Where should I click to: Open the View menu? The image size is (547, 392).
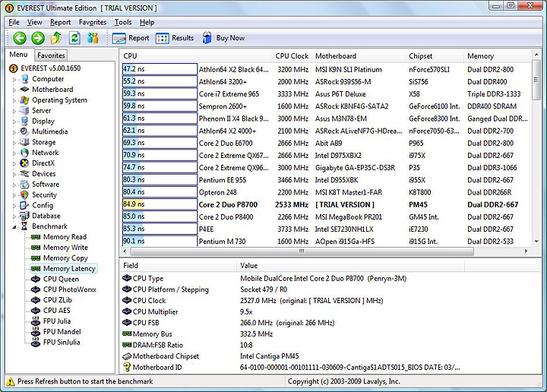pos(34,22)
